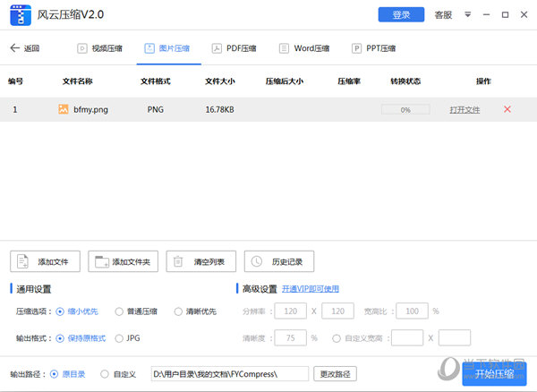Go back with the 返回 arrow
The height and width of the screenshot is (392, 537).
point(25,48)
